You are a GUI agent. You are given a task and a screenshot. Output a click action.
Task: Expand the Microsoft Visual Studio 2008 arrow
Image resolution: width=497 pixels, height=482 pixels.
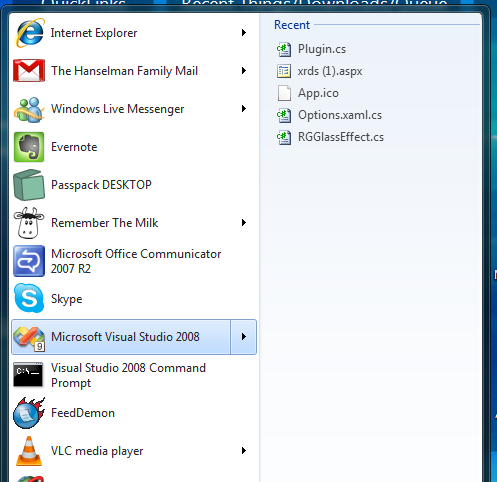[244, 337]
